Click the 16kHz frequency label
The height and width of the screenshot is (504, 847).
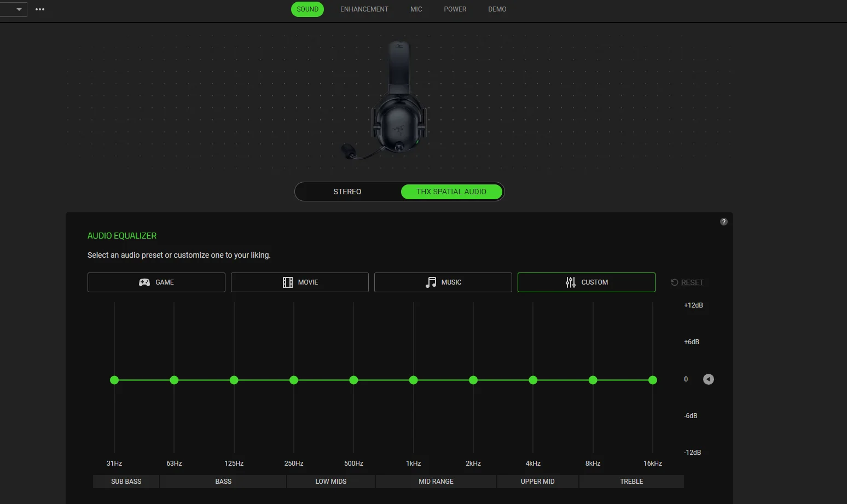(x=653, y=464)
